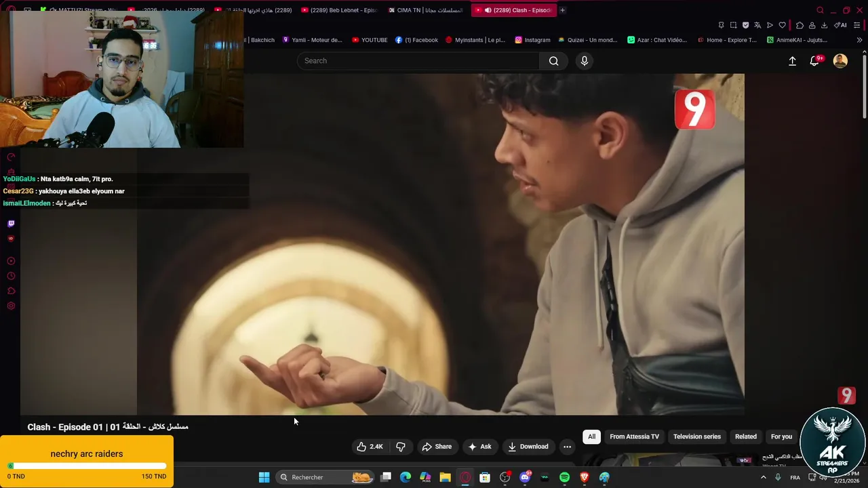
Task: Open Microsoft Store from the taskbar
Action: [x=485, y=477]
